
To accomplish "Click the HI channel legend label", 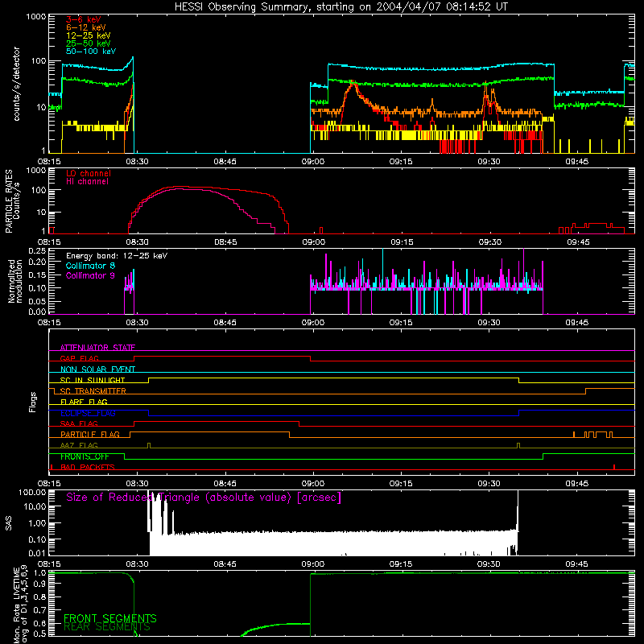I will point(87,181).
